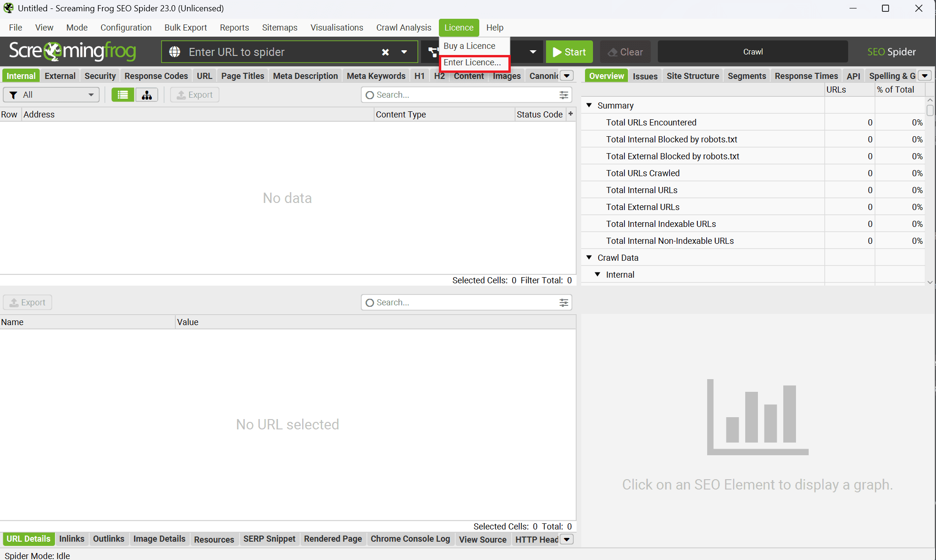This screenshot has height=560, width=936.
Task: Collapse the Crawl Data section
Action: coord(589,257)
